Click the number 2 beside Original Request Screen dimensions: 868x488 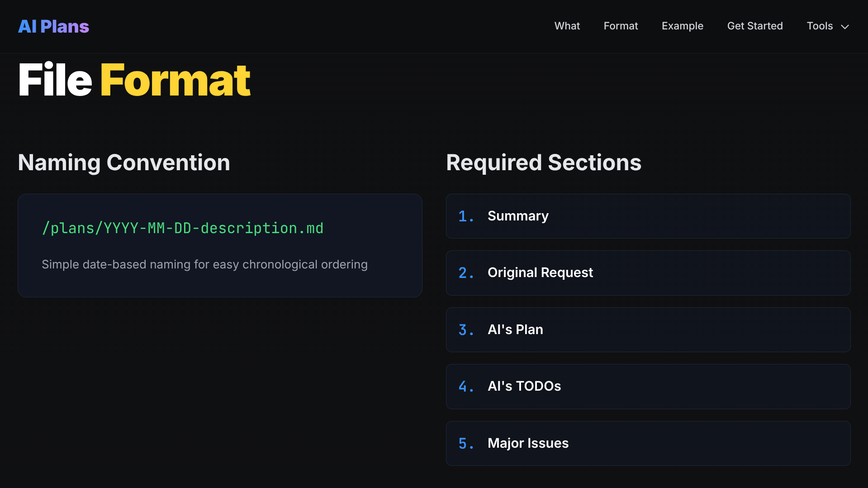tap(465, 273)
